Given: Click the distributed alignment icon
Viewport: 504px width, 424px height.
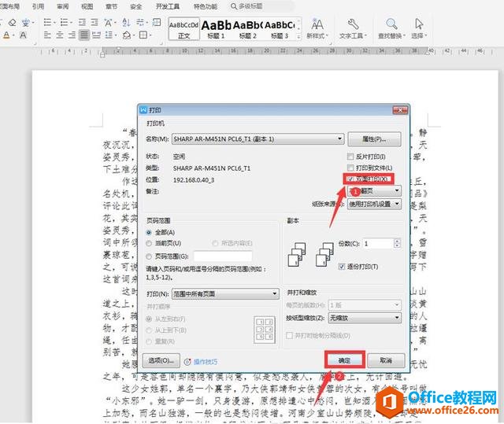Looking at the screenshot, I should click(x=96, y=35).
